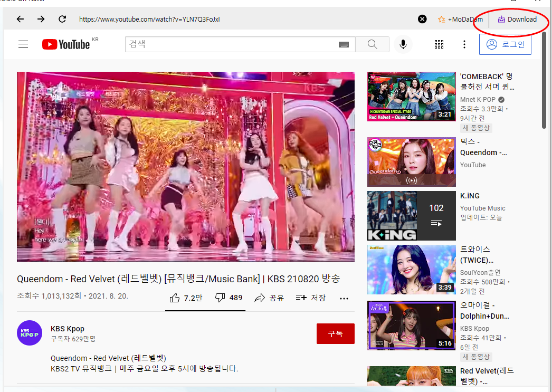The height and width of the screenshot is (392, 552).
Task: Click the KBS Kpop channel name beside 오마이걸 video
Action: click(x=474, y=328)
